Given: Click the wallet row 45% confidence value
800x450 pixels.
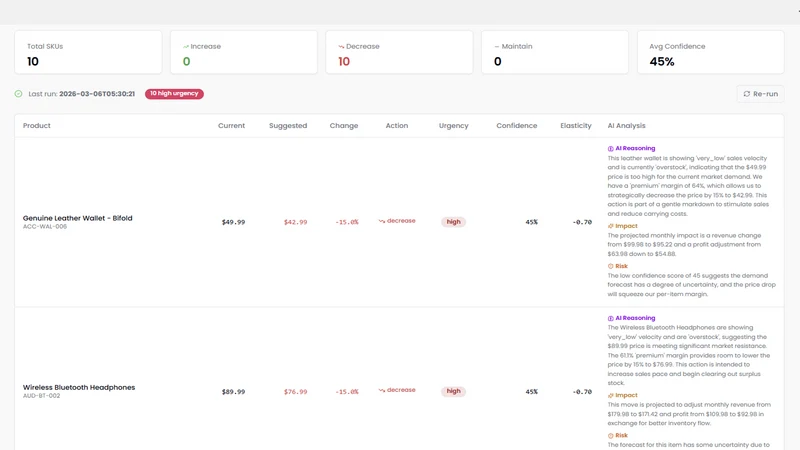Looking at the screenshot, I should [532, 222].
